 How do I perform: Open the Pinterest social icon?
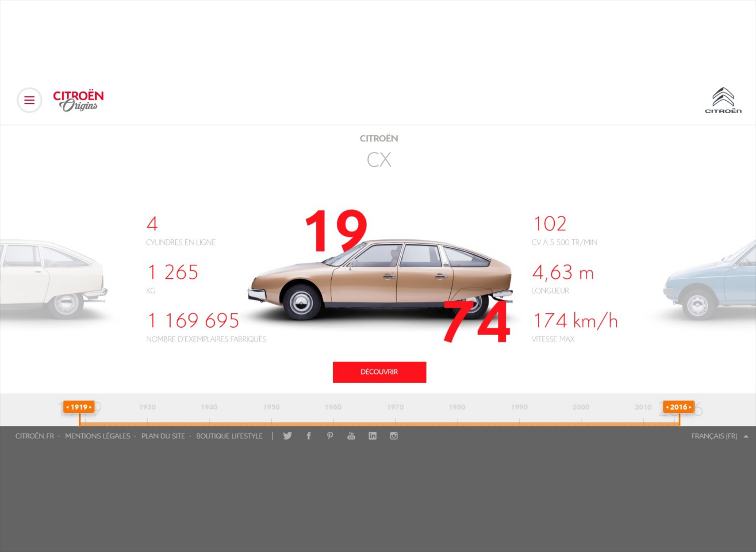click(x=330, y=436)
